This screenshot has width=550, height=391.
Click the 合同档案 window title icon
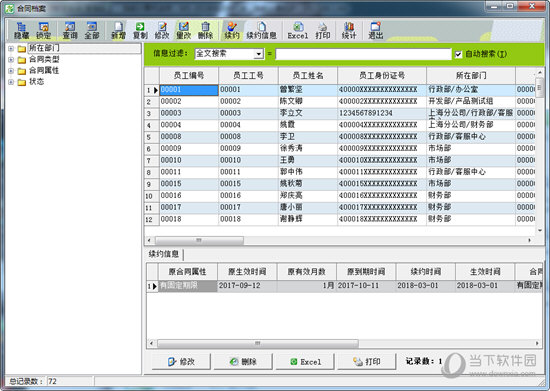[9, 8]
